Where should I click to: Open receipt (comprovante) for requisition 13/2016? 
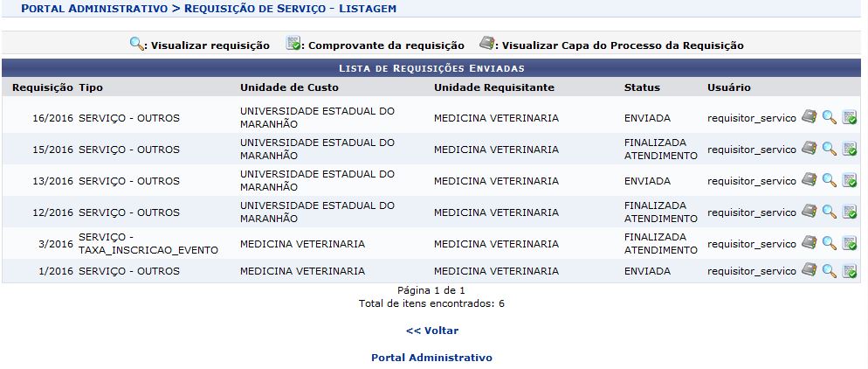pyautogui.click(x=849, y=181)
